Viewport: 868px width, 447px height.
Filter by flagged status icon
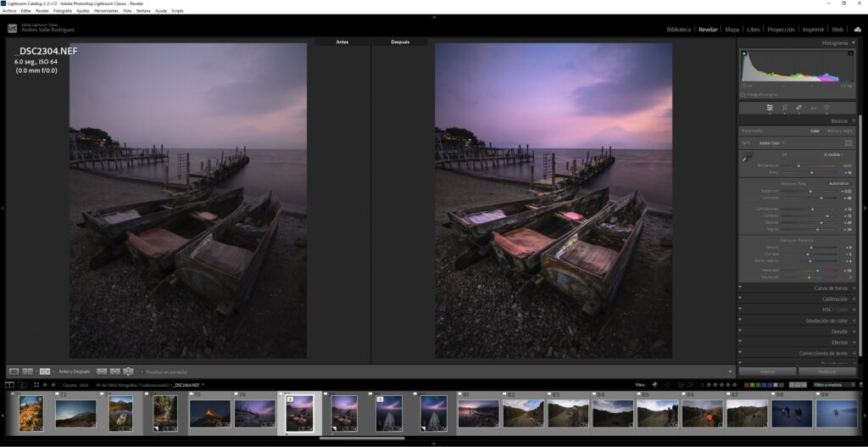point(654,384)
